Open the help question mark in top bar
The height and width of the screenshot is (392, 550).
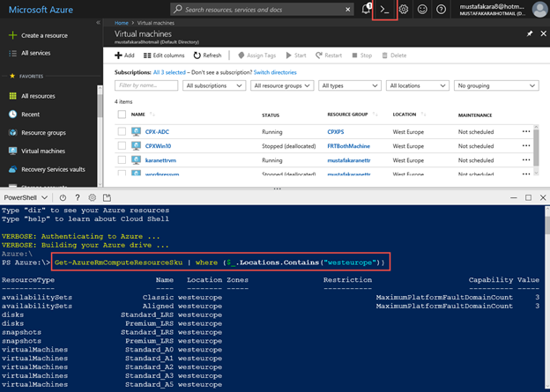click(x=441, y=10)
